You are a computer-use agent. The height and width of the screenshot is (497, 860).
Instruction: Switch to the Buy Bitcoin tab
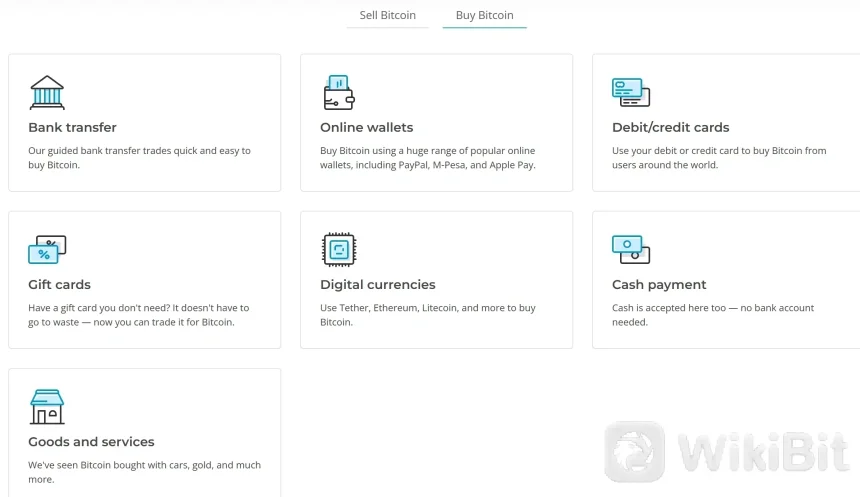pyautogui.click(x=484, y=15)
